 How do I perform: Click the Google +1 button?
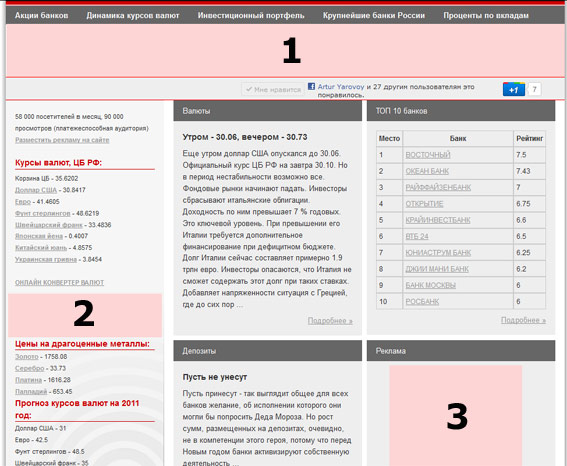coord(513,89)
